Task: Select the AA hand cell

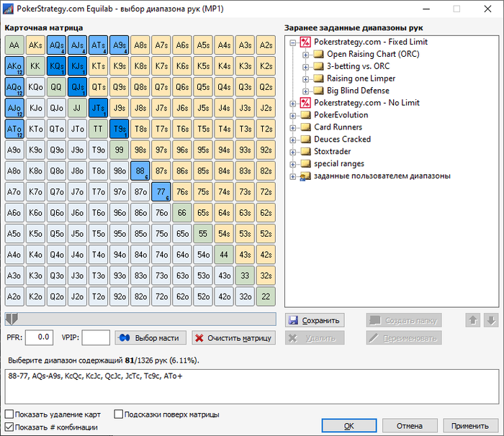Action: coord(14,45)
